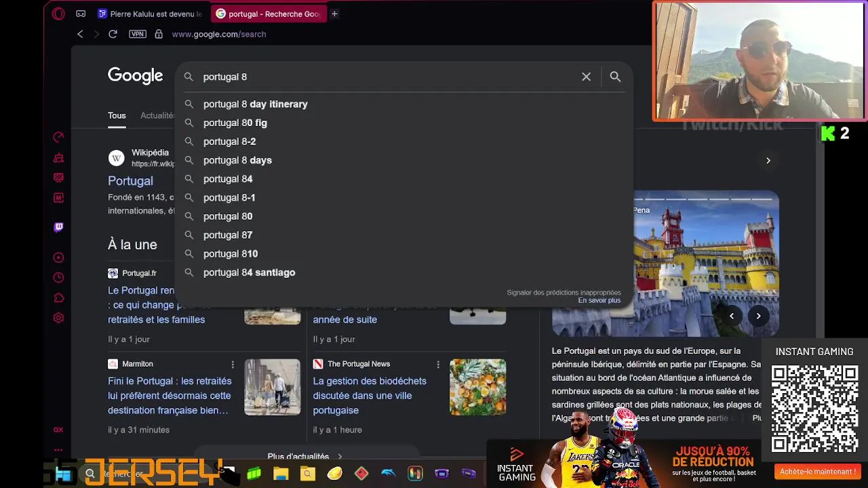Select suggestion portugal 80 fig
Viewport: 868px width, 488px height.
[x=403, y=123]
